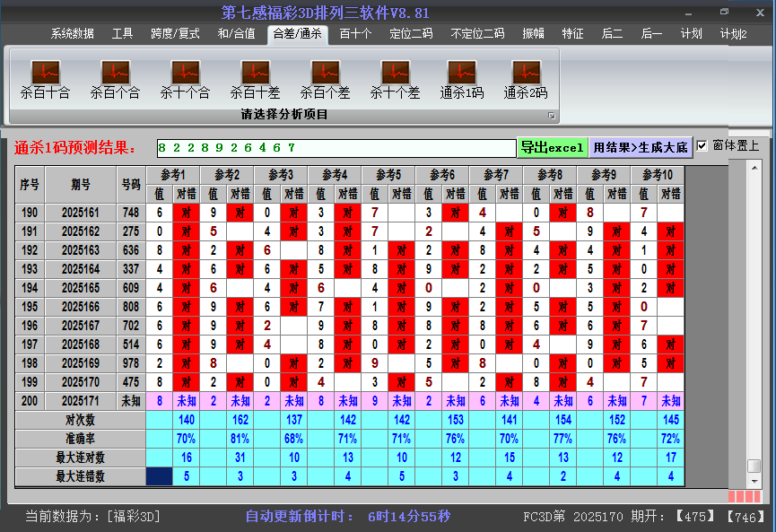Switch to the 百十个 tab

click(x=356, y=34)
